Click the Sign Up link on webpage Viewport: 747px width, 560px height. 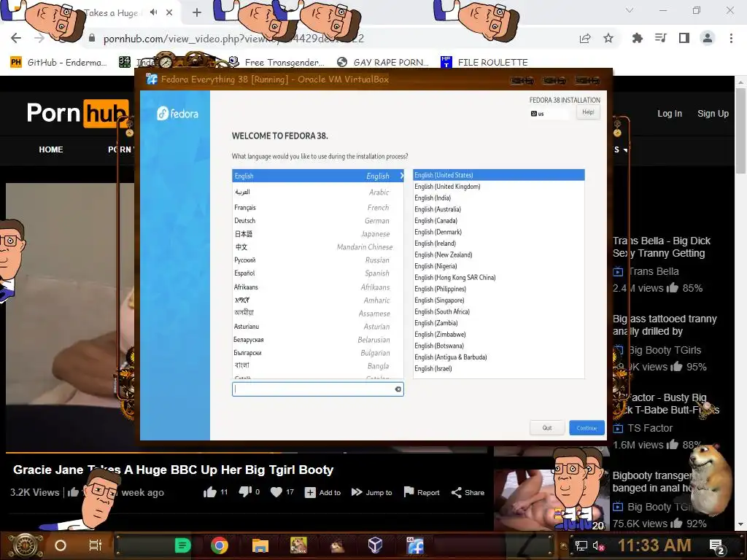coord(713,113)
